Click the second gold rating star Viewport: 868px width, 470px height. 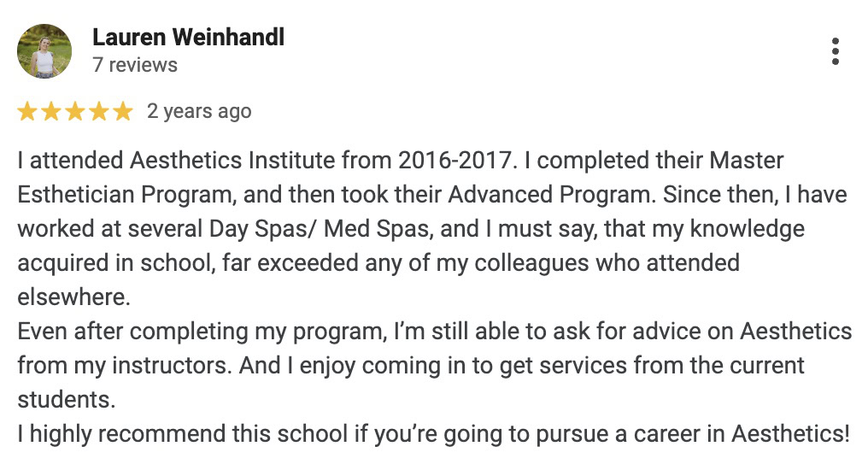click(x=51, y=112)
